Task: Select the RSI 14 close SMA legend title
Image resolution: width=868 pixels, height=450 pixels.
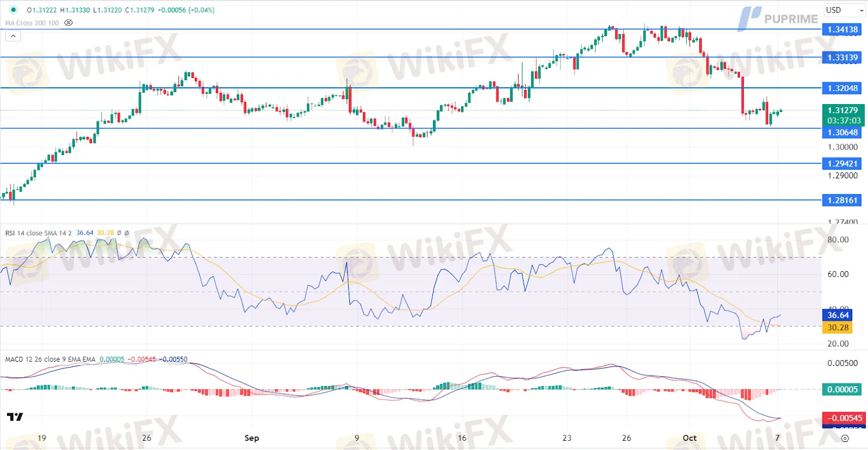Action: tap(38, 233)
